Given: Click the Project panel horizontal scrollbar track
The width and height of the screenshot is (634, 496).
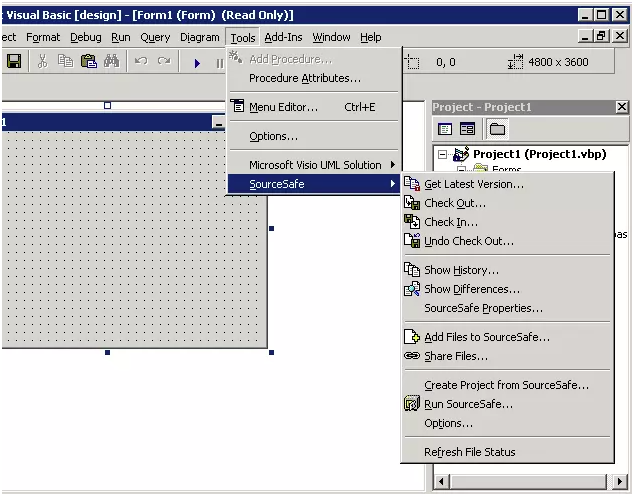Looking at the screenshot, I should (x=529, y=481).
